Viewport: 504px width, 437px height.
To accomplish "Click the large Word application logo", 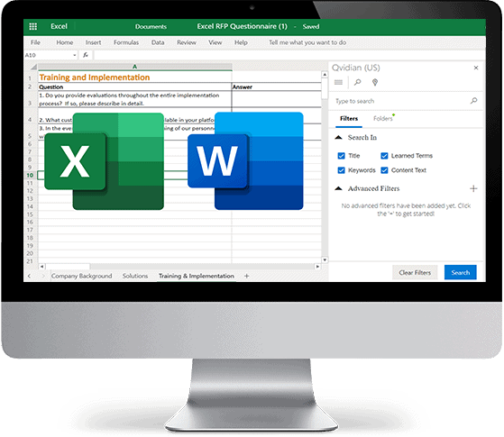I will (245, 161).
